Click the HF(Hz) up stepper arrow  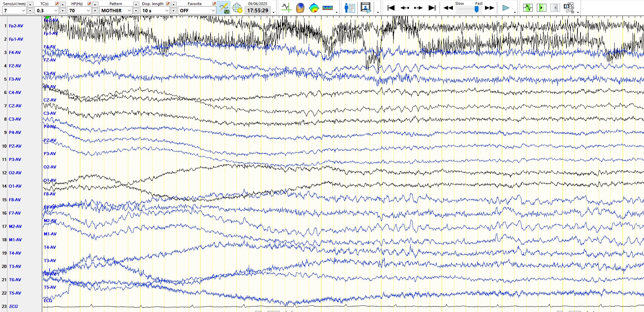[95, 4]
